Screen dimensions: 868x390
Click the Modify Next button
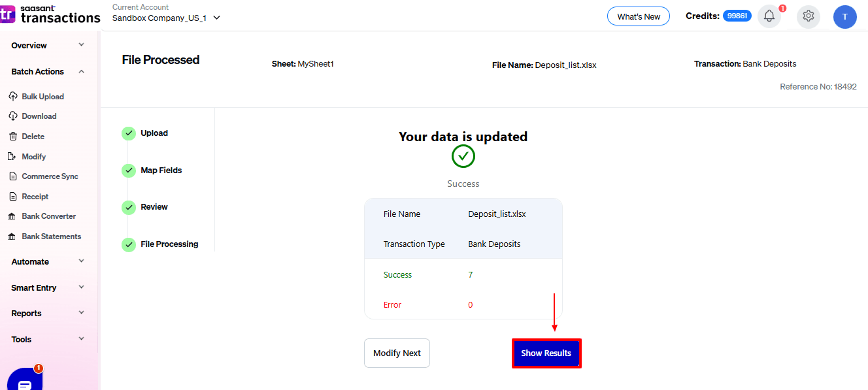(397, 353)
